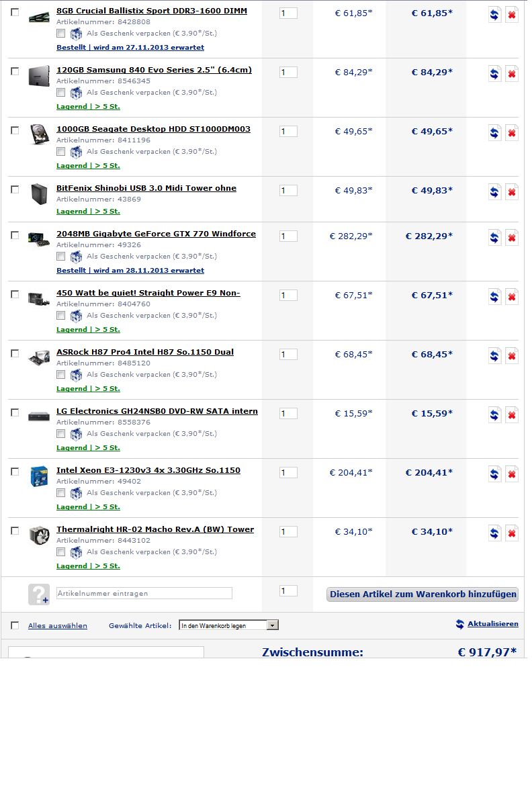The height and width of the screenshot is (798, 532).
Task: Click update icon for Seagate HDD row
Action: [494, 133]
